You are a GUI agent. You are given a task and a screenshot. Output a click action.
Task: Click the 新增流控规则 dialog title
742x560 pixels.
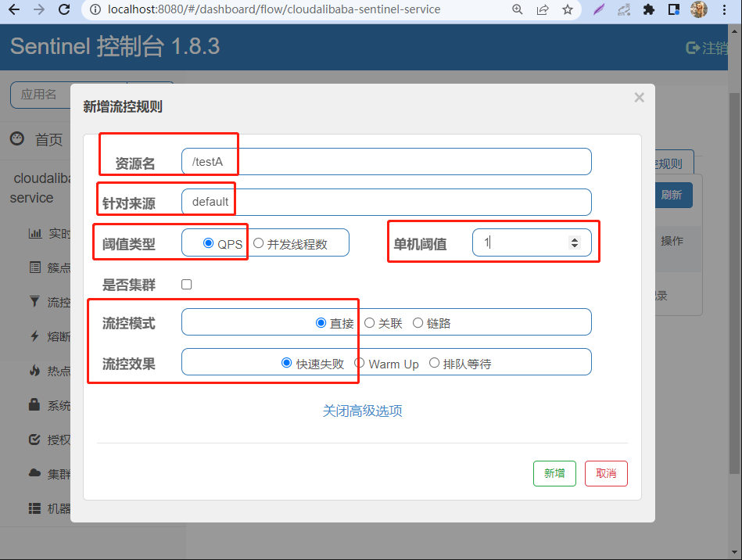point(123,106)
